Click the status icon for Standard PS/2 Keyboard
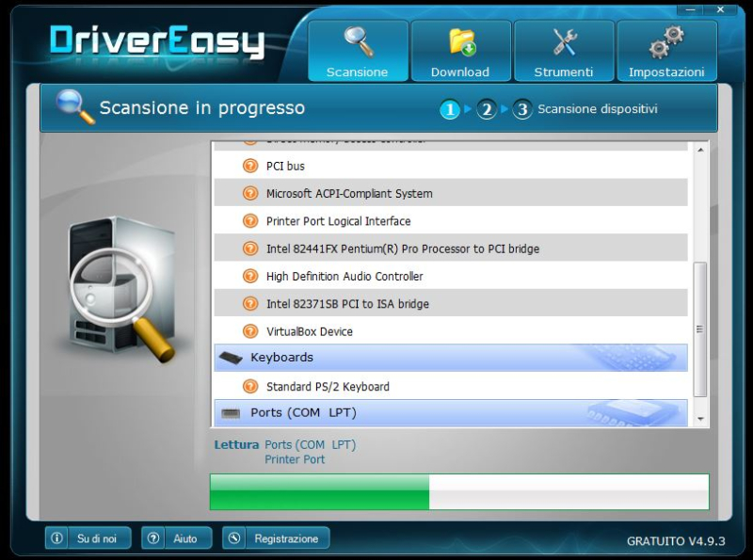753x560 pixels. [x=249, y=387]
